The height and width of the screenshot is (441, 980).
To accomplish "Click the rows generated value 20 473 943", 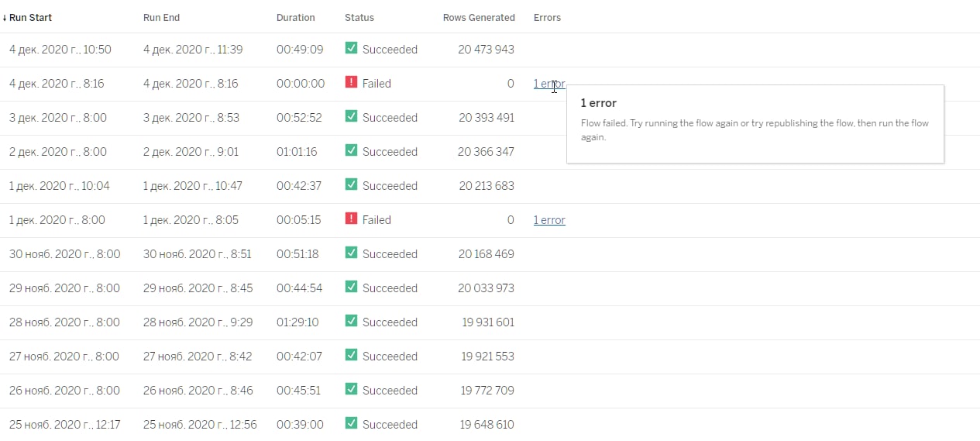I will [486, 50].
